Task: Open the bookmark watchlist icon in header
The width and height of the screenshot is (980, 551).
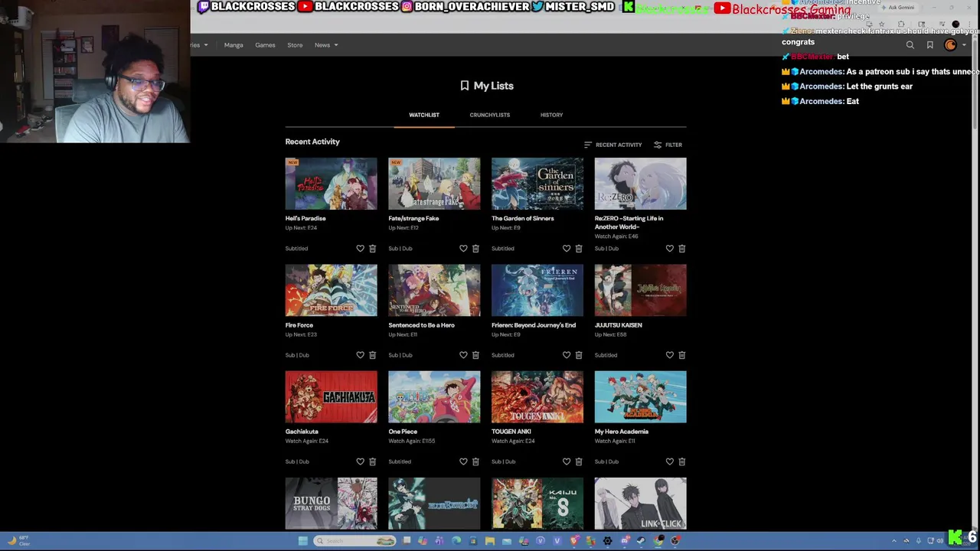Action: click(930, 45)
